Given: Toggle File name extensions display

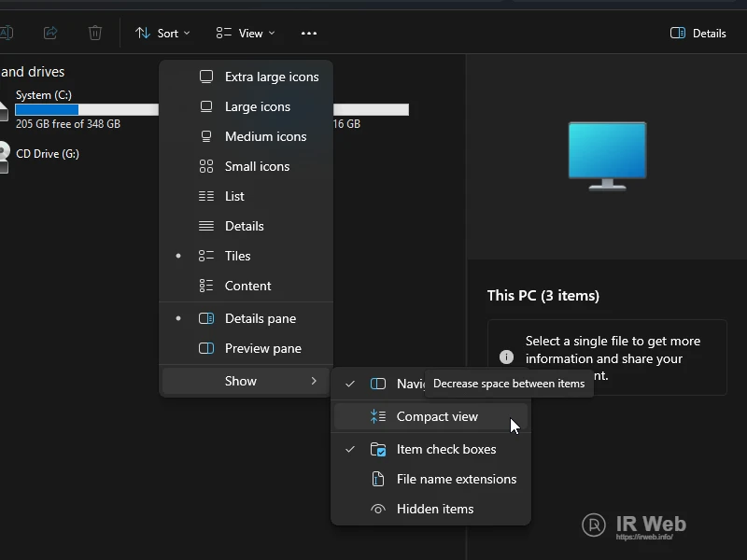Looking at the screenshot, I should (456, 479).
